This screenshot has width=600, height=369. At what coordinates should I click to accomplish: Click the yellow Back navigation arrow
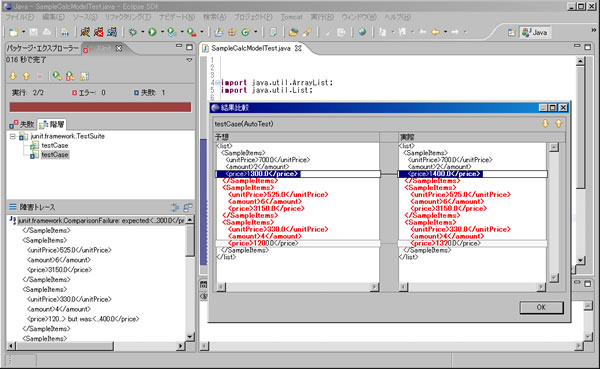pos(435,33)
